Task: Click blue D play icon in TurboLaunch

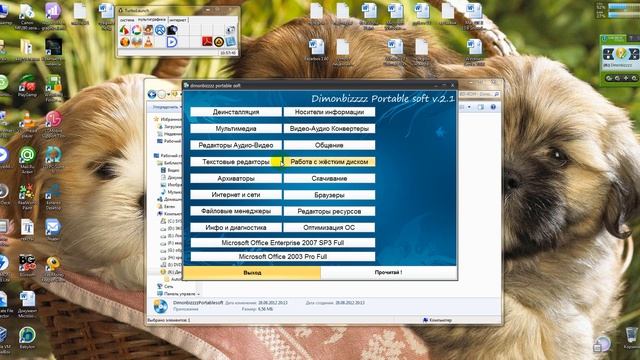Action: click(x=172, y=42)
